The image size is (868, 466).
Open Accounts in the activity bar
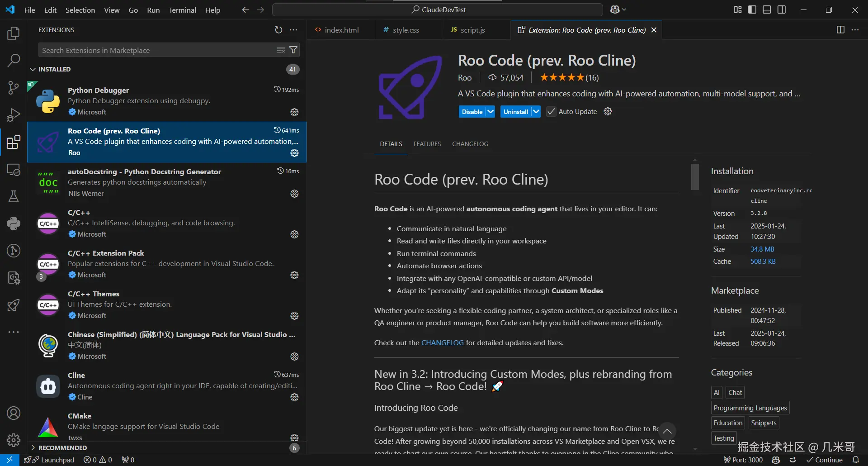pyautogui.click(x=14, y=413)
